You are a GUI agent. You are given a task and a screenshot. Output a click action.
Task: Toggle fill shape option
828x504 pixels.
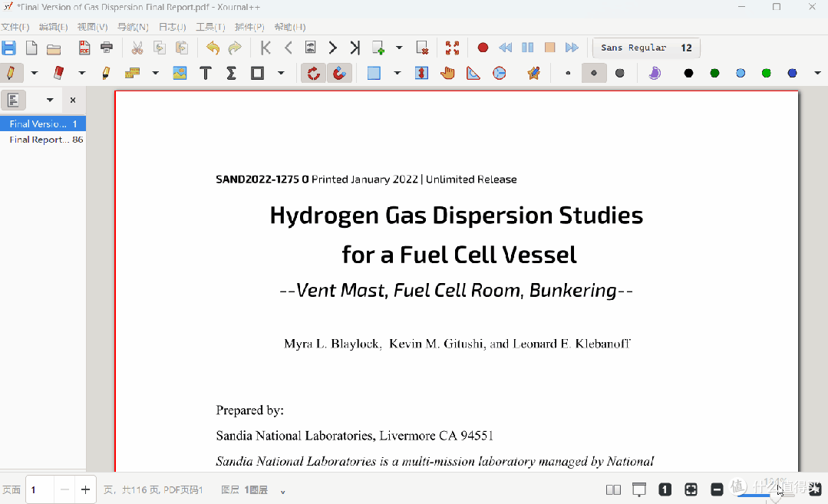coord(655,73)
